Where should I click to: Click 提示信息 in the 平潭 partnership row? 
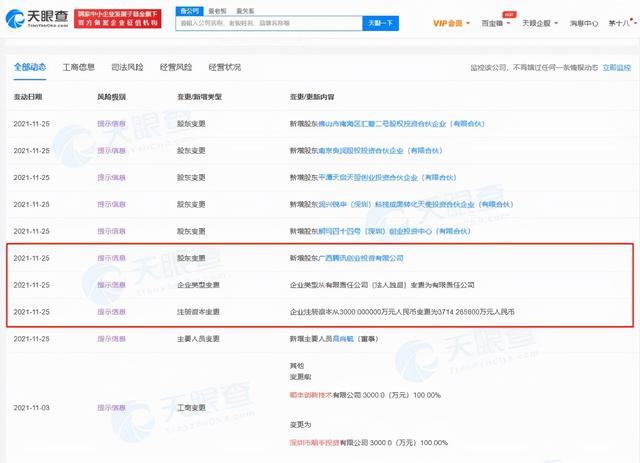(111, 178)
